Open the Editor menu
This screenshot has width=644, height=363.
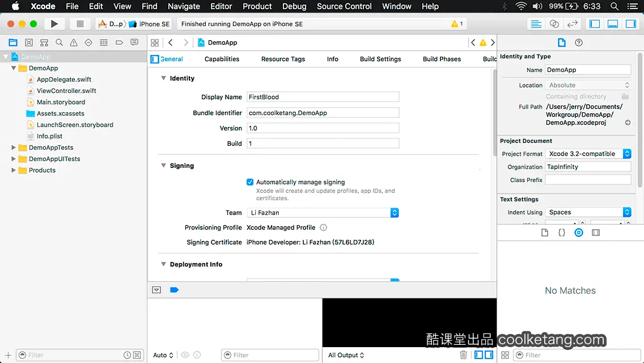click(221, 6)
